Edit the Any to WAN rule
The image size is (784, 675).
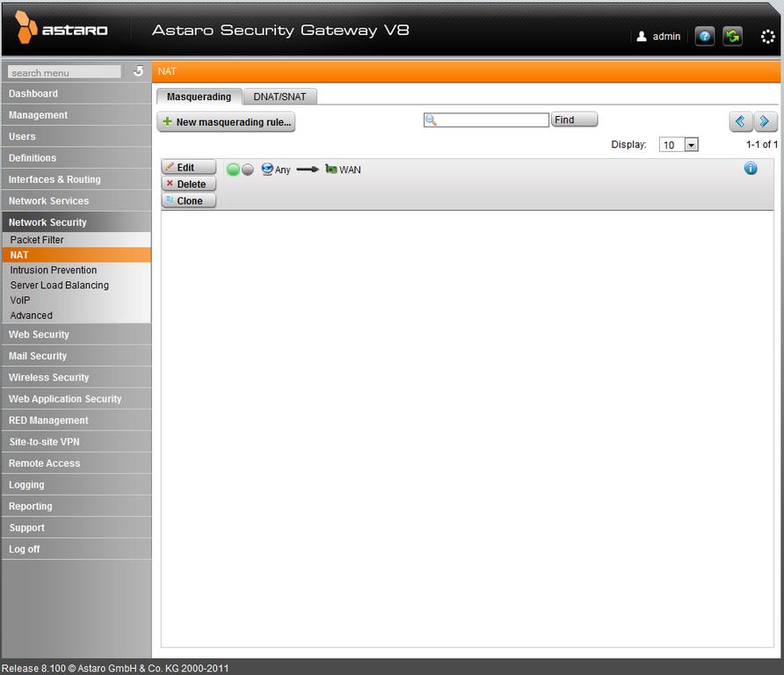188,167
